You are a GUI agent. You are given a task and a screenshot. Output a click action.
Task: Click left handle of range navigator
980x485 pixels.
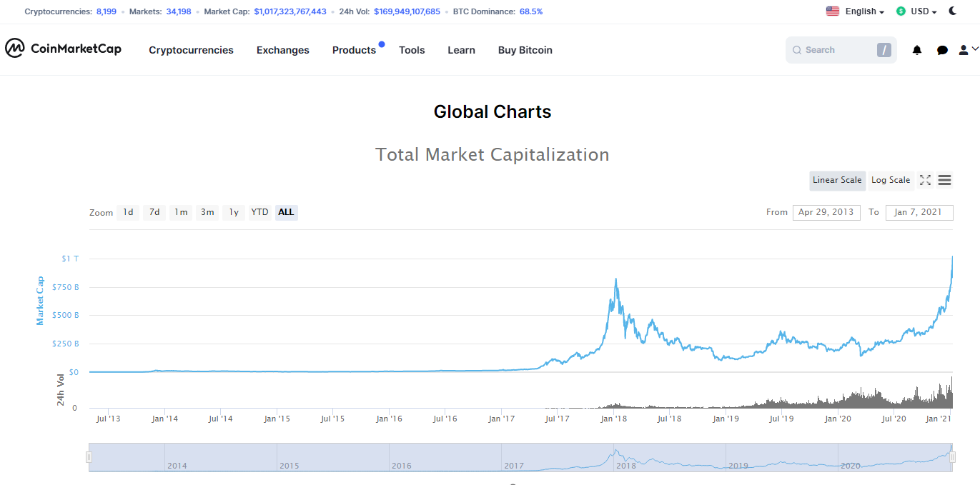(x=89, y=457)
